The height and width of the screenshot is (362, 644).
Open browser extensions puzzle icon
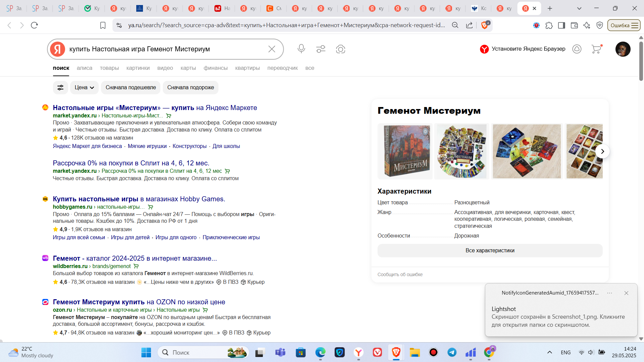click(549, 25)
